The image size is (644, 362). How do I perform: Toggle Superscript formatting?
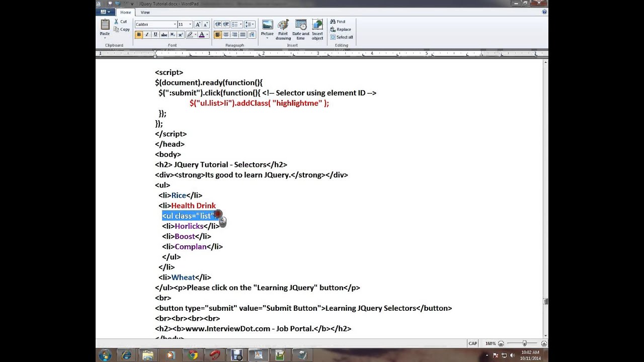tap(180, 35)
